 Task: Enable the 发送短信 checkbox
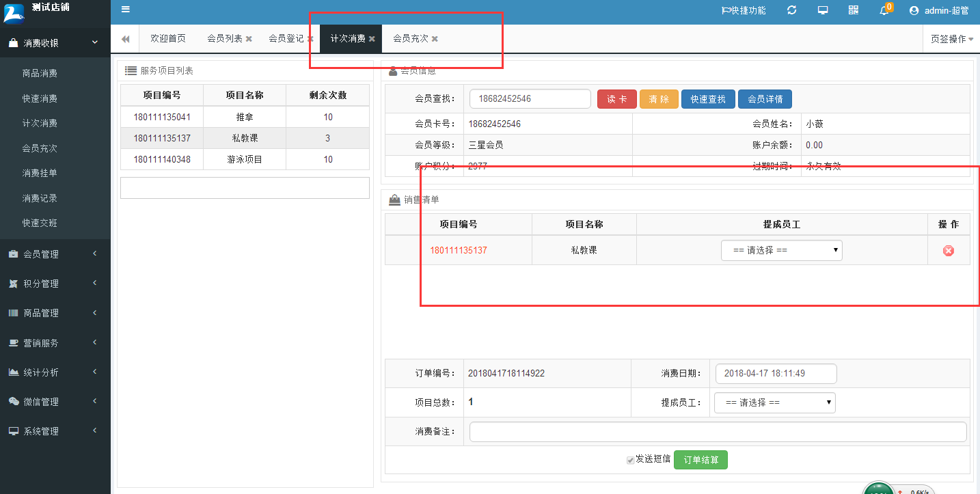[x=630, y=460]
